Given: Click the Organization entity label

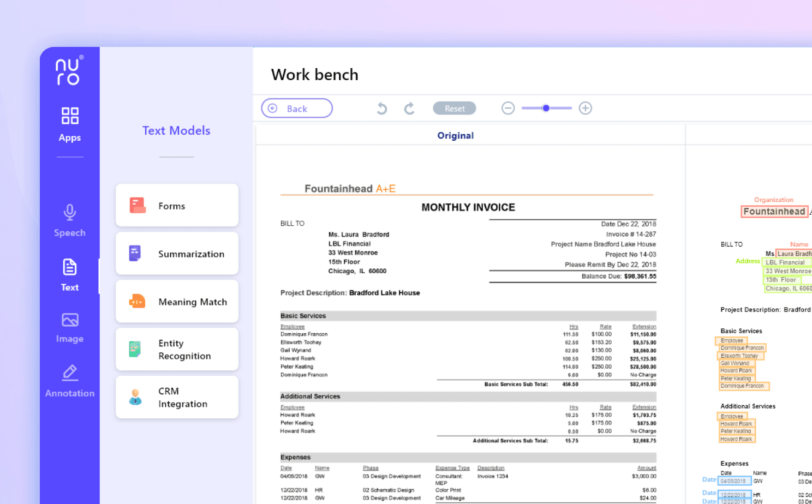Looking at the screenshot, I should coord(774,200).
